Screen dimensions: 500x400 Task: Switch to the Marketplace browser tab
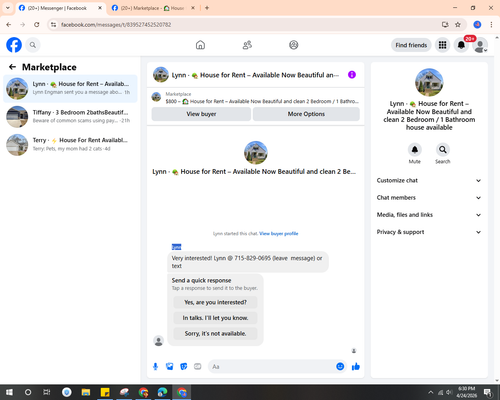point(152,8)
